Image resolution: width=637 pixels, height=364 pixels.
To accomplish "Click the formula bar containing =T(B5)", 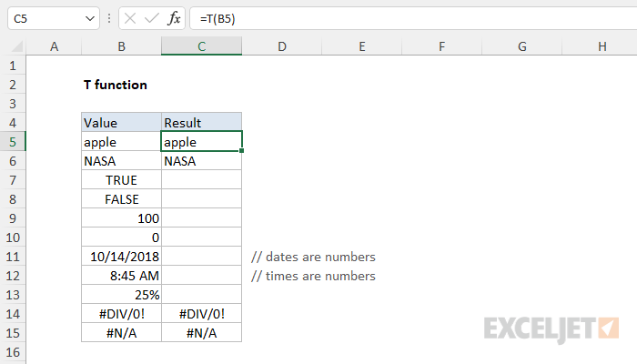I will [413, 19].
